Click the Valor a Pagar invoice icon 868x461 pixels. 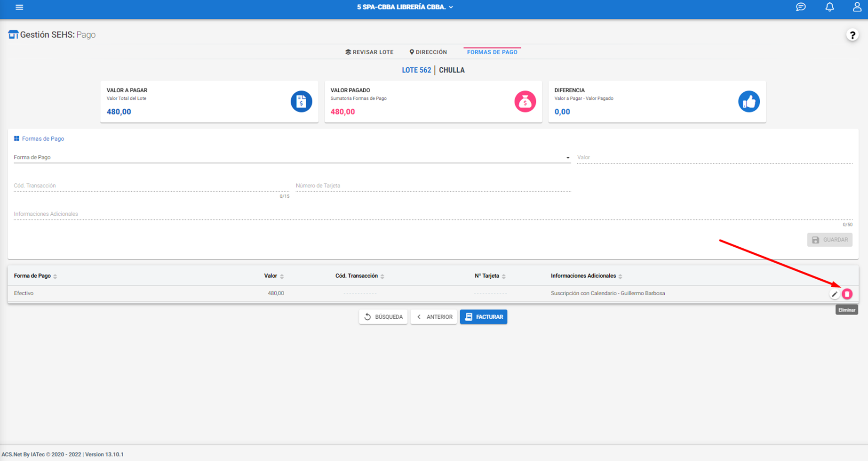click(x=301, y=102)
